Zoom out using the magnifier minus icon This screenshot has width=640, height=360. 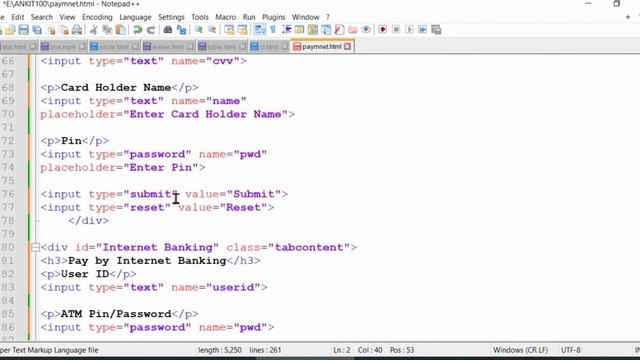coord(212,30)
